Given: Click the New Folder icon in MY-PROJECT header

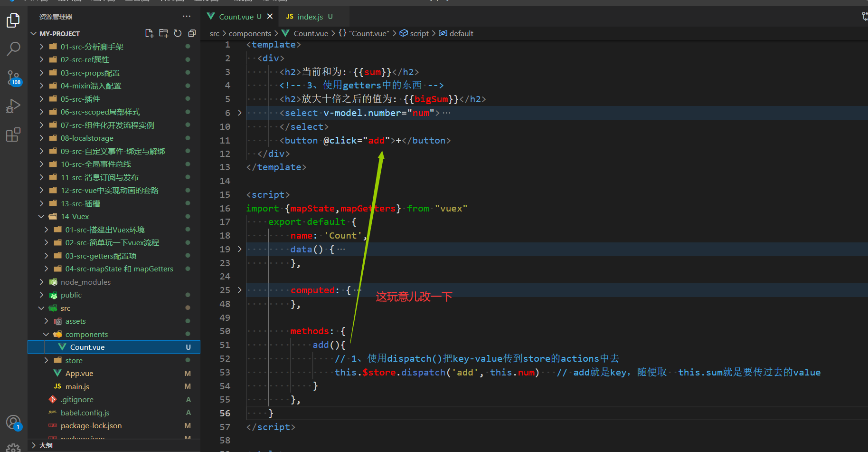Looking at the screenshot, I should click(x=163, y=33).
